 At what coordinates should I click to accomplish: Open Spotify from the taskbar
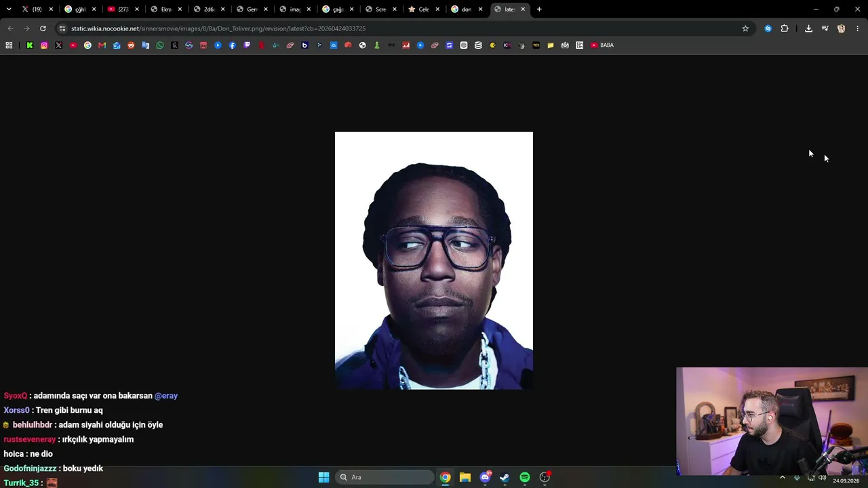525,477
